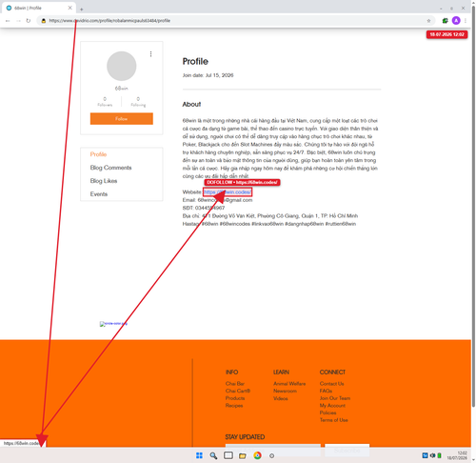Open File Explorer from taskbar
Image resolution: width=476 pixels, height=463 pixels.
(243, 455)
